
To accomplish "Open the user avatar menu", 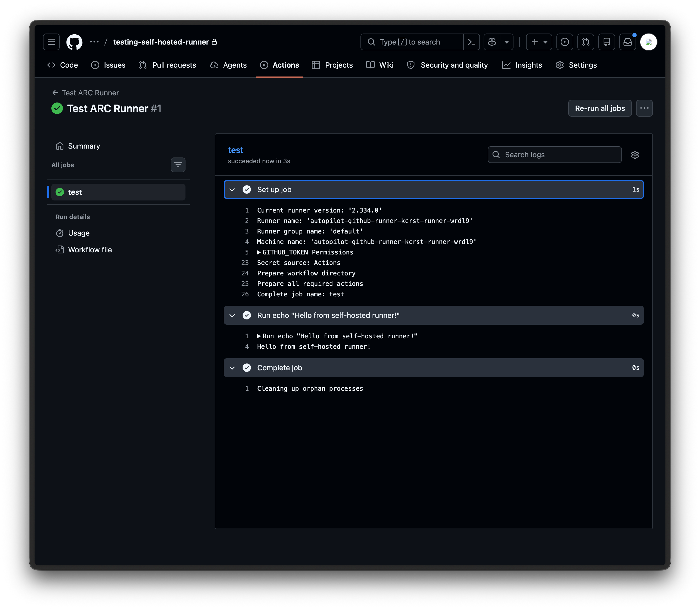I will (x=649, y=42).
